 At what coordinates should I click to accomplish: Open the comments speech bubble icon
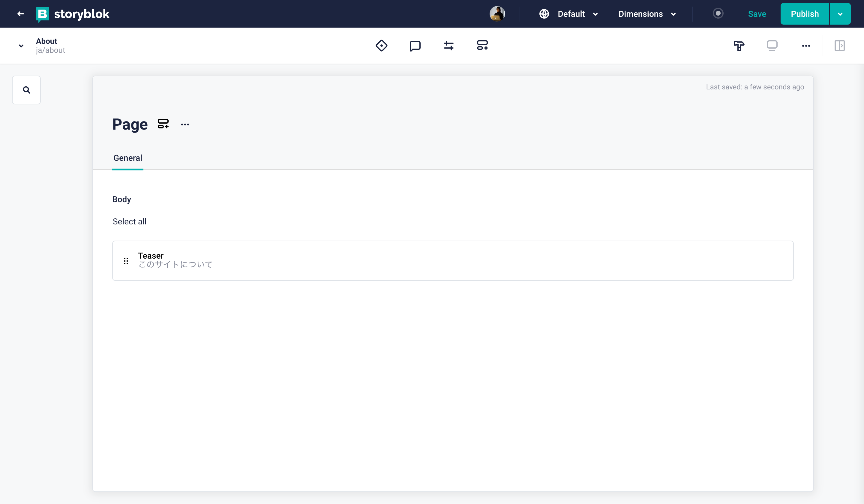[x=415, y=46]
